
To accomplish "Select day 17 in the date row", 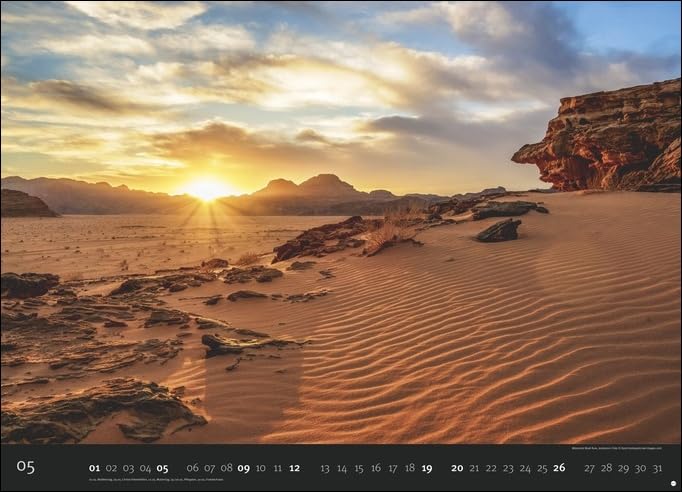I will (393, 469).
